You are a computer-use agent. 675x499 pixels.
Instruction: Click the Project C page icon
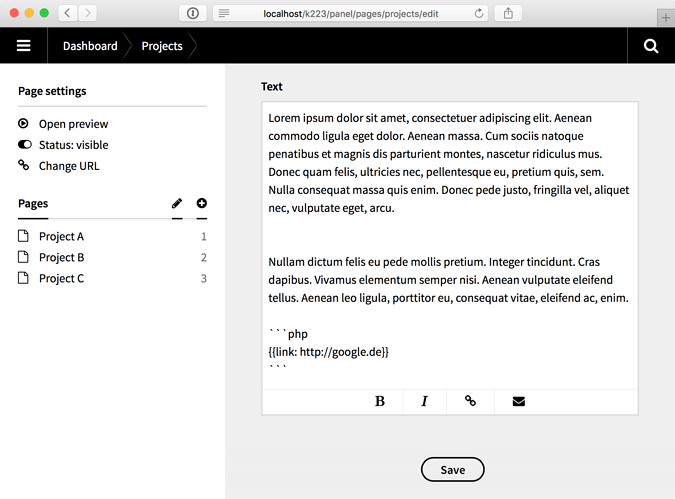coord(23,278)
